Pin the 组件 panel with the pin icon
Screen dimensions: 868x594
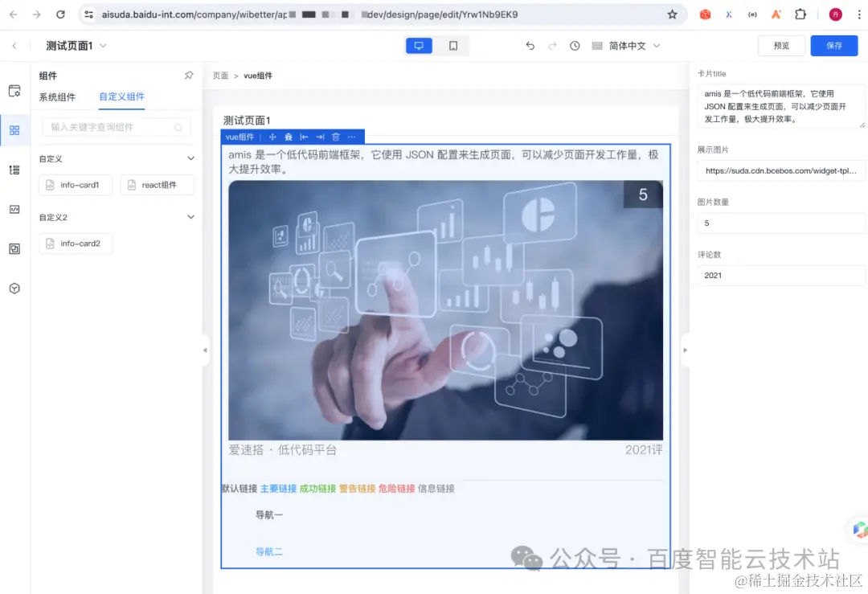[188, 75]
